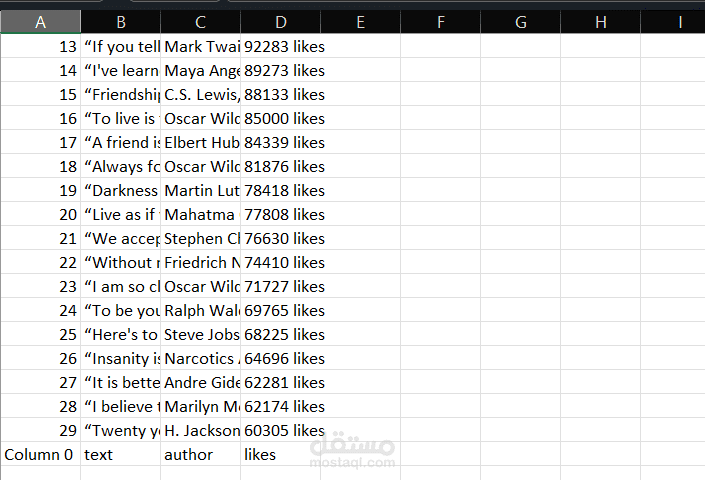Click quote cell starting "It is bette

[x=120, y=382]
